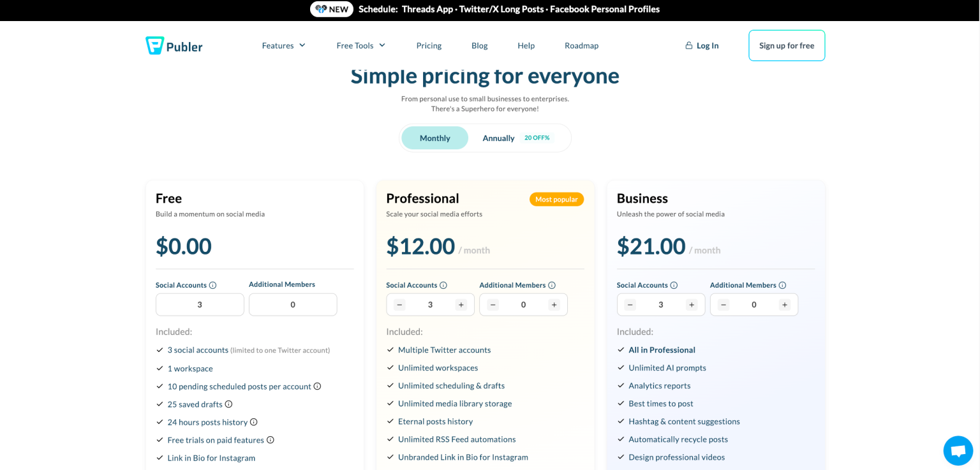
Task: Open info icon next to 24 hours posts history
Action: tap(254, 422)
